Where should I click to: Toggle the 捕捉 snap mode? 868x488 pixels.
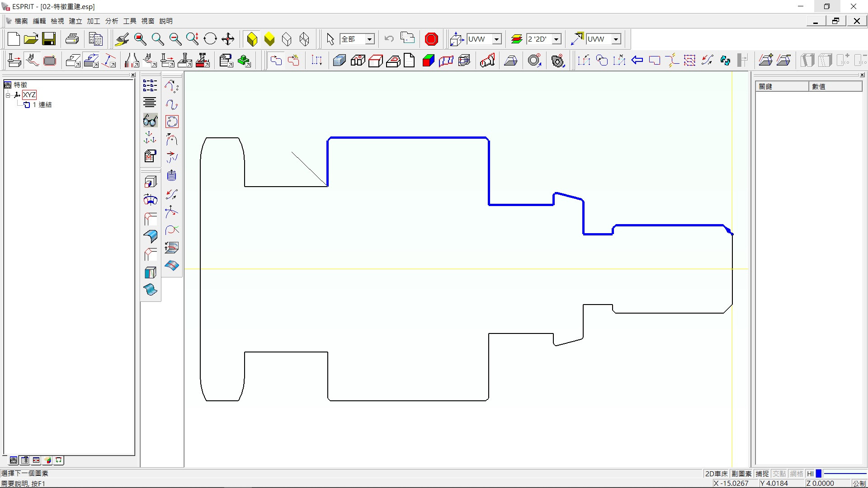[x=762, y=474]
